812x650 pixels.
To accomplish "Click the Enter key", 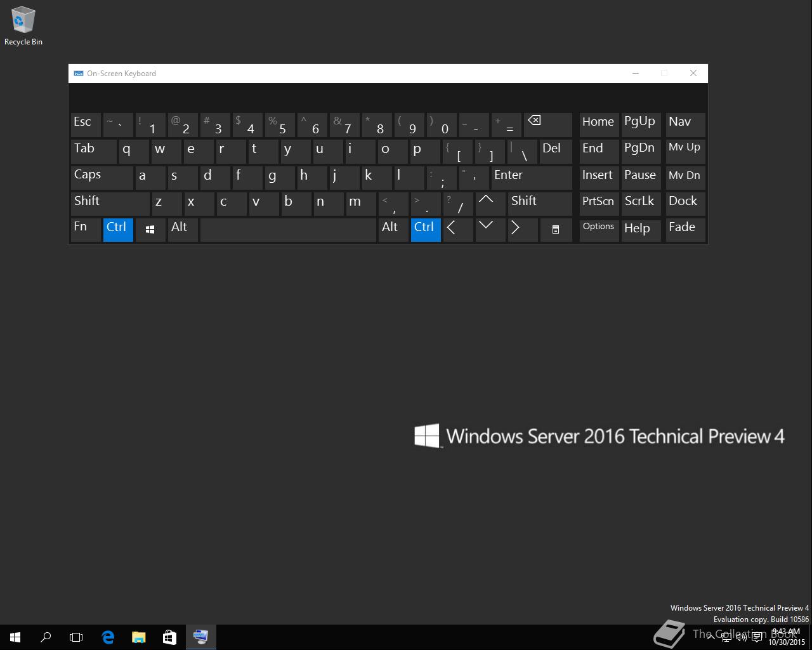I will click(532, 178).
